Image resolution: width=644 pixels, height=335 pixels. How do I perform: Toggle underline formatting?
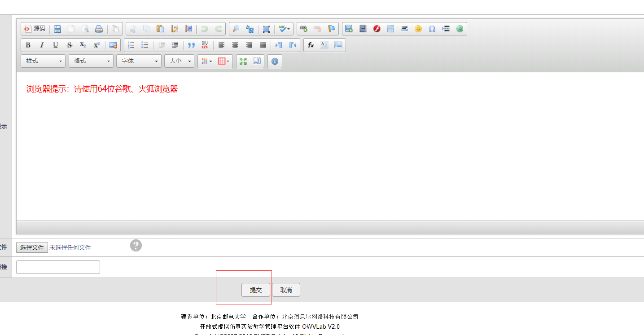(56, 45)
